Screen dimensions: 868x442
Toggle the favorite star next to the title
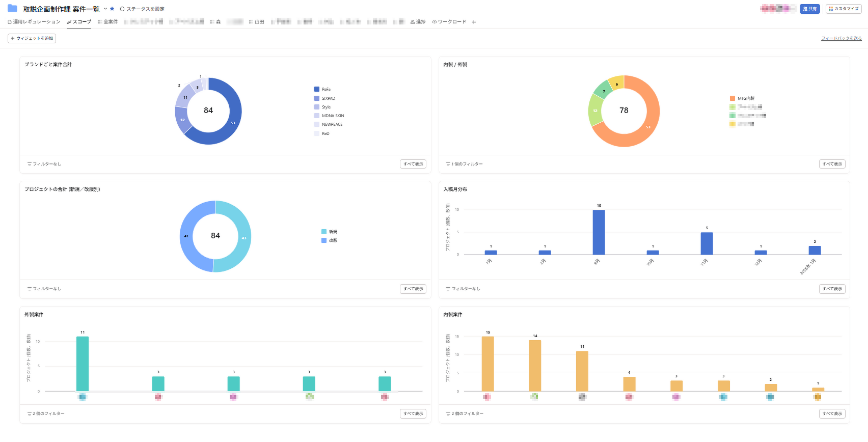click(112, 9)
